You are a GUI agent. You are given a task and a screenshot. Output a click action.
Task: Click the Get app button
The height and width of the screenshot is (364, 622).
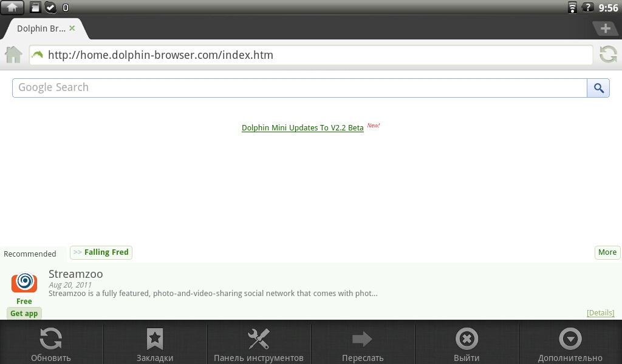(24, 313)
